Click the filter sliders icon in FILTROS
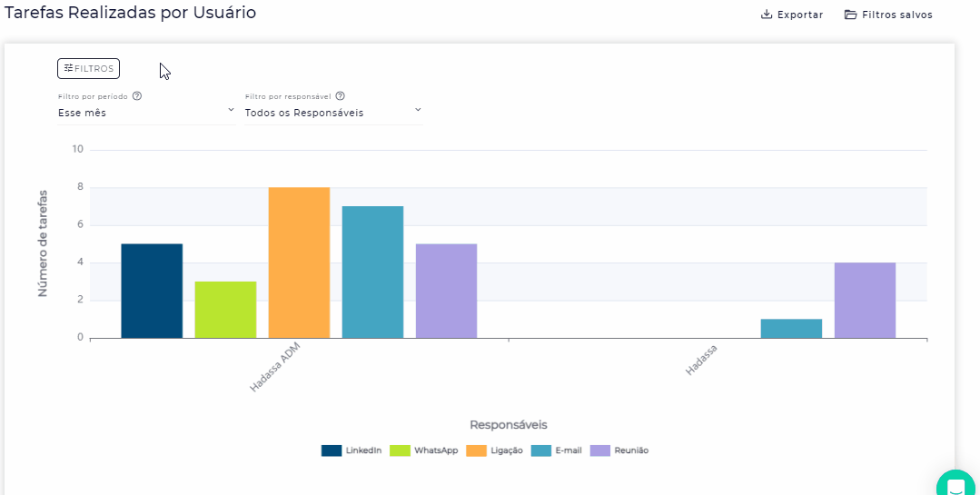This screenshot has height=495, width=980. pyautogui.click(x=68, y=68)
